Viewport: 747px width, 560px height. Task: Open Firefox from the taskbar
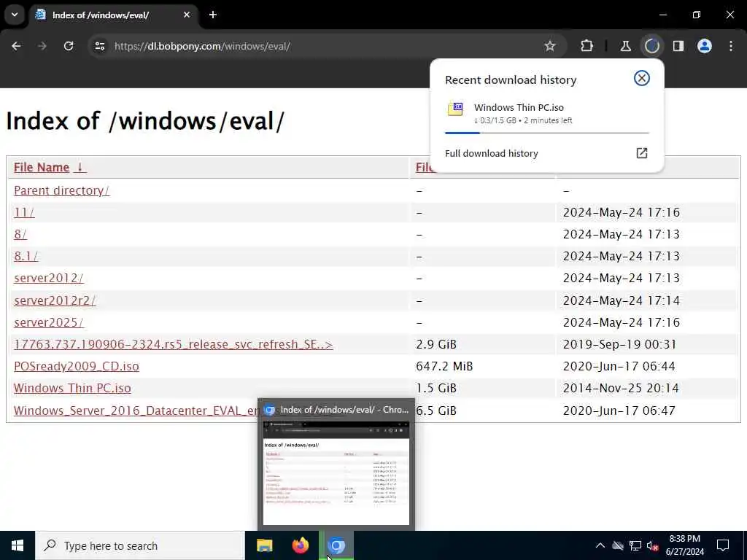pyautogui.click(x=300, y=545)
